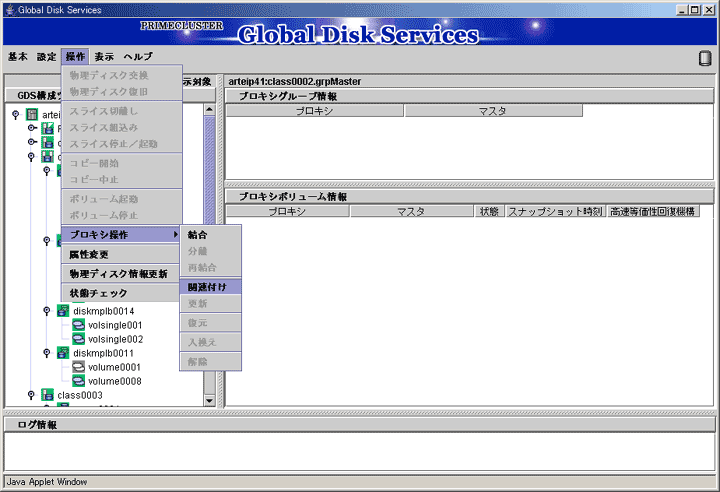Click マスタ header in volume table
The image size is (720, 492).
pyautogui.click(x=411, y=211)
